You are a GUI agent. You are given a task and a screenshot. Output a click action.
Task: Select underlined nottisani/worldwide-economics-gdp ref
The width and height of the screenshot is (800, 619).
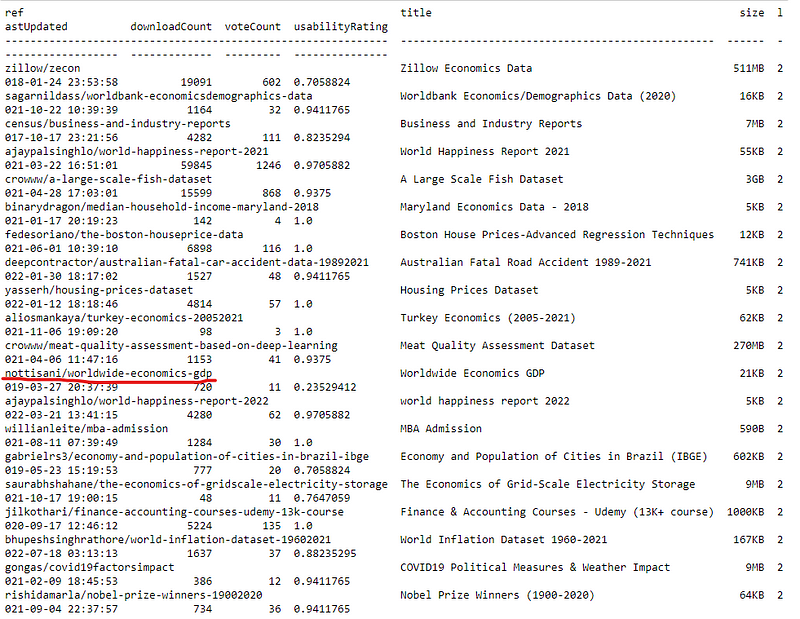click(108, 373)
